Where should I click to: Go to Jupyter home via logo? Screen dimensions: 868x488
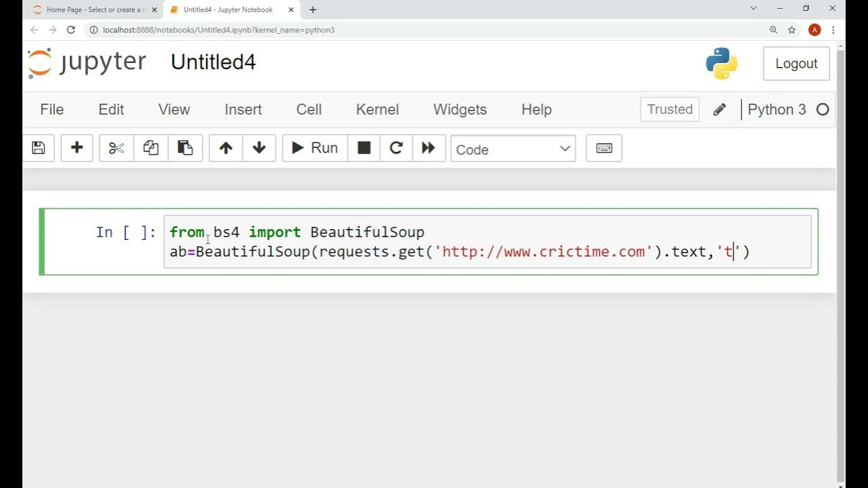click(x=87, y=63)
